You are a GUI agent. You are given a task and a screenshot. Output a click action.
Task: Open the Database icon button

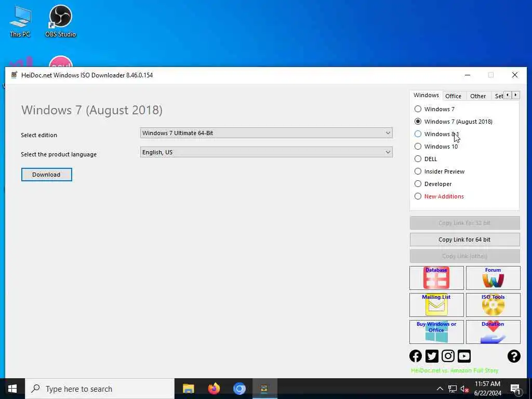tap(436, 278)
